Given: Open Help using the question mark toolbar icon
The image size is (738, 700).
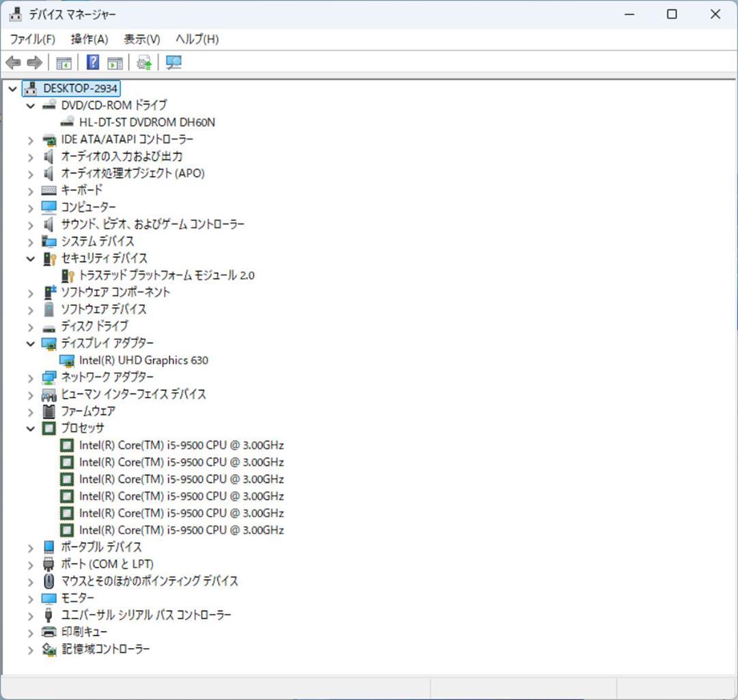Looking at the screenshot, I should 92,62.
